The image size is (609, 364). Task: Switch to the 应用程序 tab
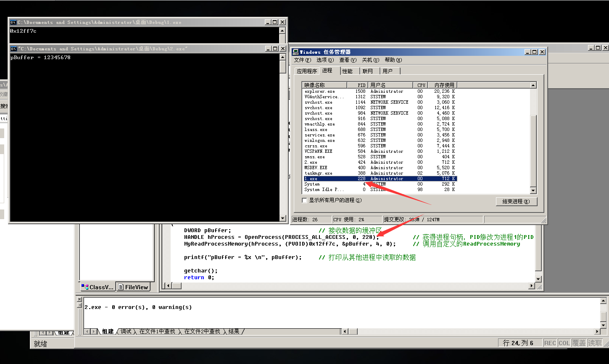pos(307,71)
